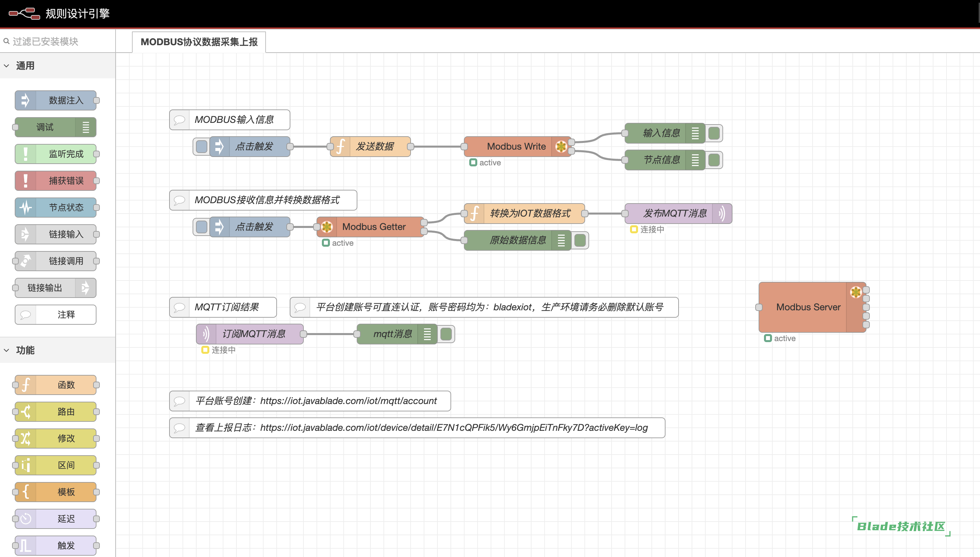Select the 转换为IOT数据格式 function node
The height and width of the screenshot is (557, 980).
pos(530,214)
